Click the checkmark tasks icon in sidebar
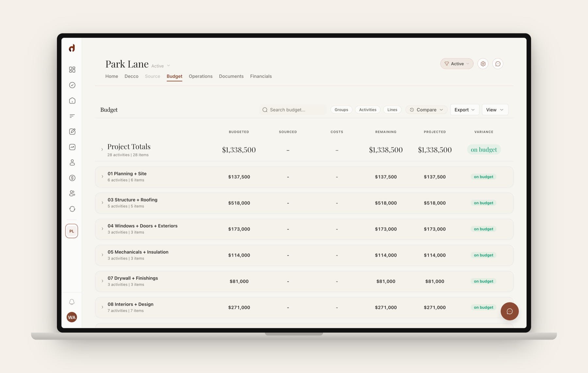Image resolution: width=588 pixels, height=373 pixels. point(72,85)
